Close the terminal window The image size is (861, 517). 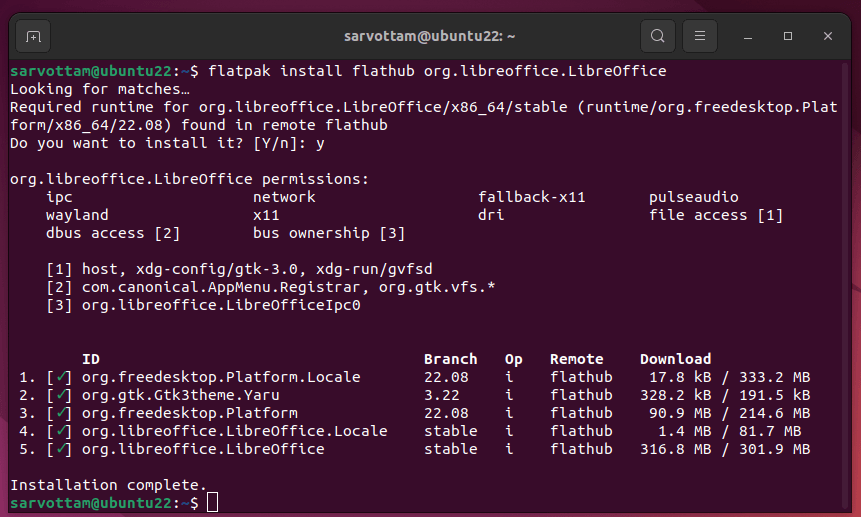828,36
